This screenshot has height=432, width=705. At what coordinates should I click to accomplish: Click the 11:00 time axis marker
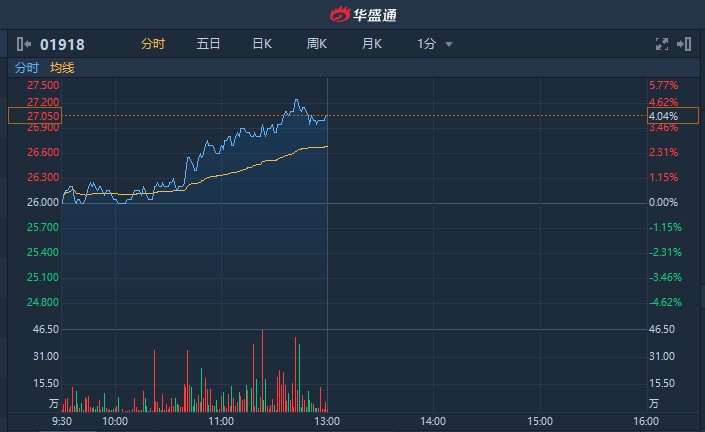(221, 422)
